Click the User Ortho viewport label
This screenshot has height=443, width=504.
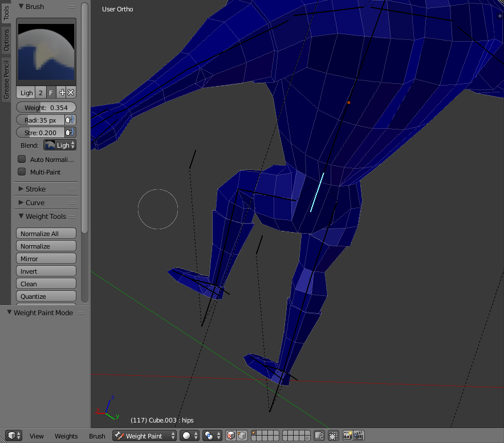click(x=117, y=9)
